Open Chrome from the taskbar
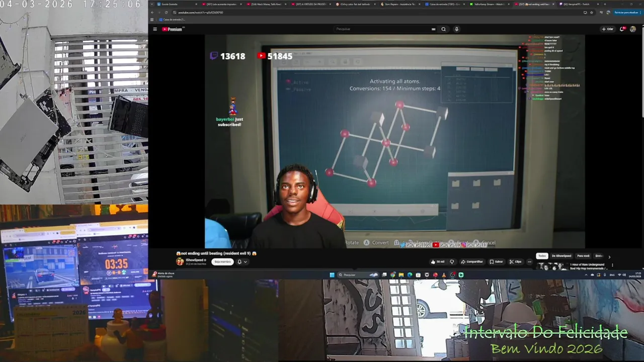This screenshot has height=362, width=644. 393,275
